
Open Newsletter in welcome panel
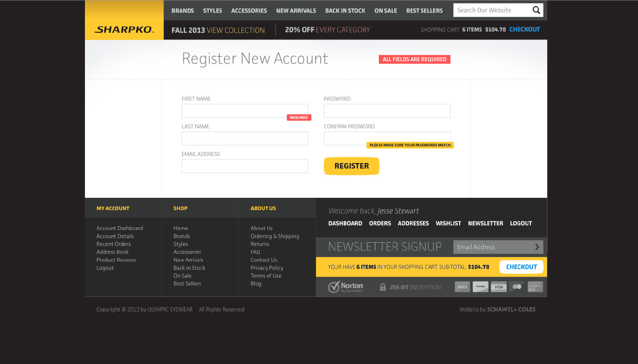486,223
